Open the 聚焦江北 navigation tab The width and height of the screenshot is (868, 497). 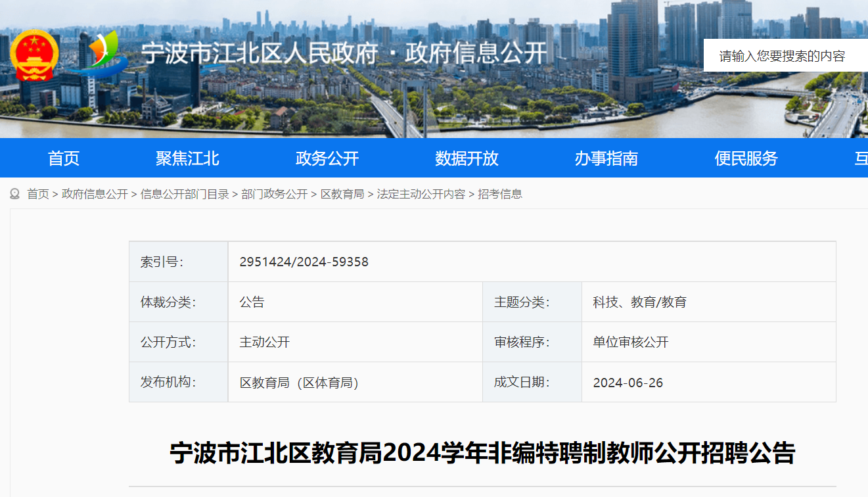[x=187, y=158]
